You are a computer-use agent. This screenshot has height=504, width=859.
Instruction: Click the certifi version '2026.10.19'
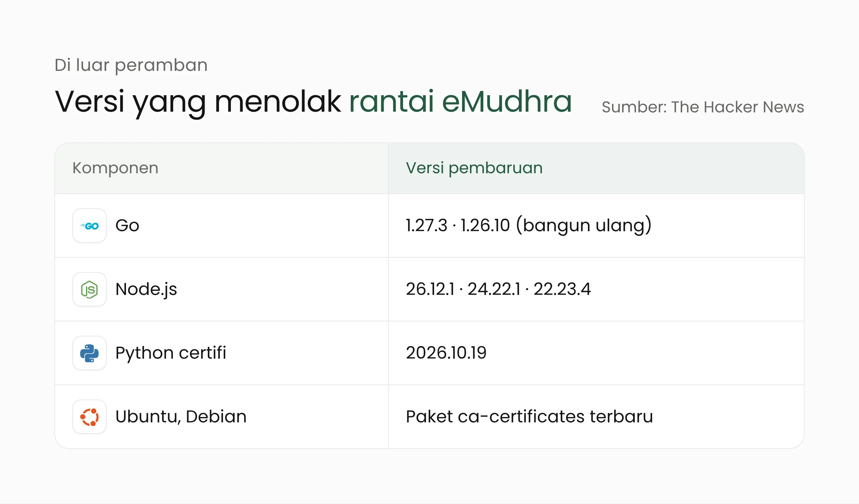(446, 353)
